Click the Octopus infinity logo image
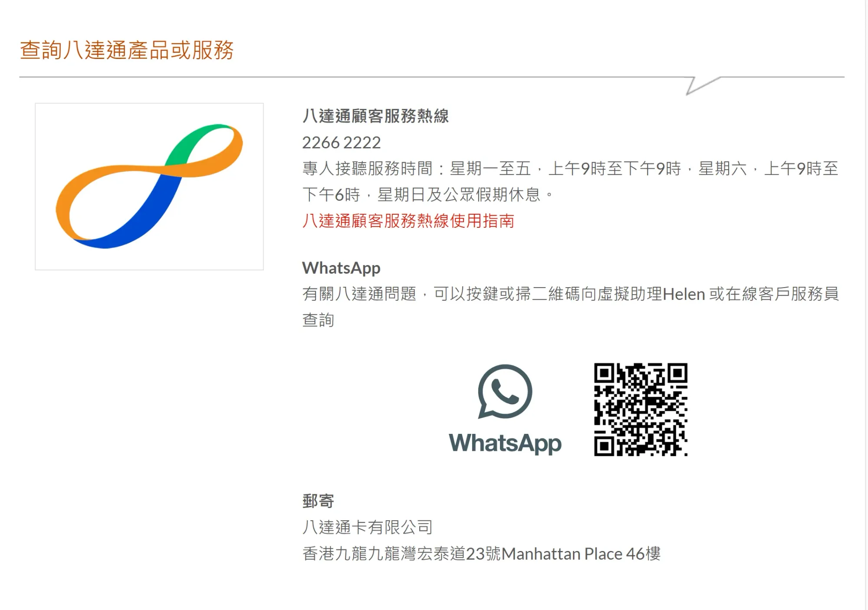 click(149, 187)
